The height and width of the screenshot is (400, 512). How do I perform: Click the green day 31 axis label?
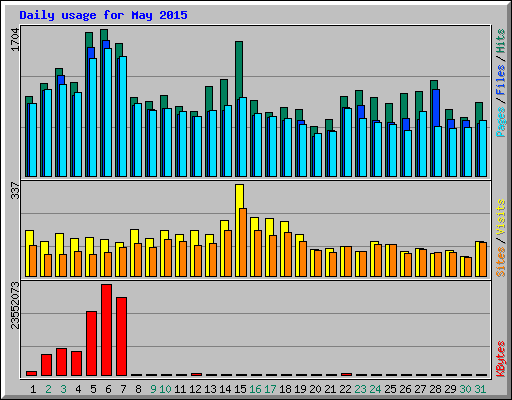480,389
